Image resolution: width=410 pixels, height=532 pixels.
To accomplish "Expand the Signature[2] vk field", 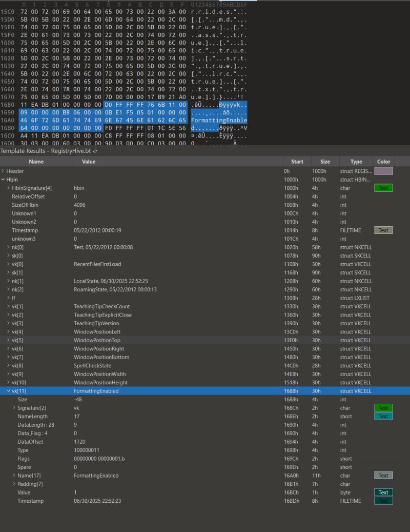I will point(13,407).
